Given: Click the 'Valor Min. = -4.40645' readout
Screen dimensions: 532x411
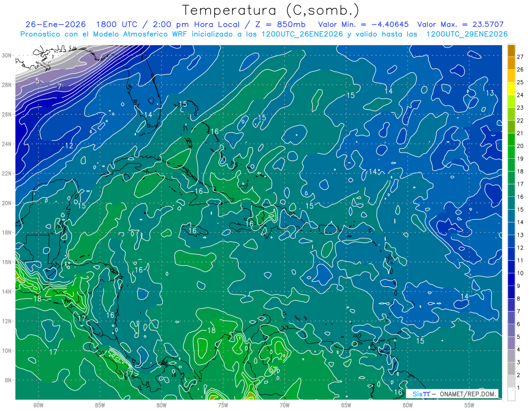Looking at the screenshot, I should 364,24.
